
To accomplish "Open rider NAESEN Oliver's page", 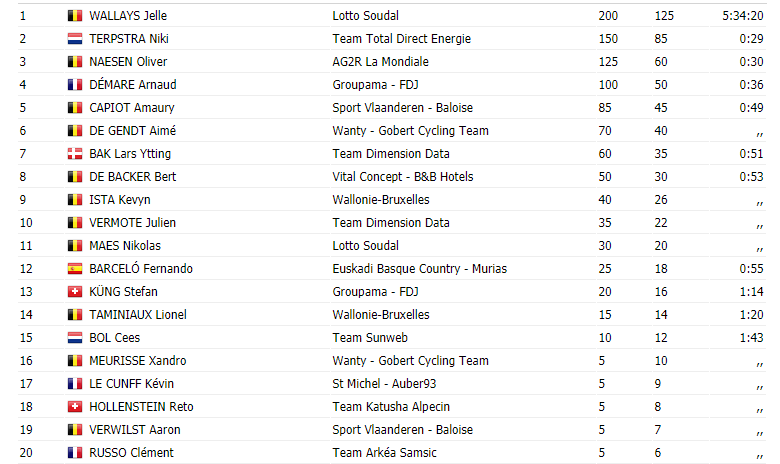I will (x=128, y=62).
